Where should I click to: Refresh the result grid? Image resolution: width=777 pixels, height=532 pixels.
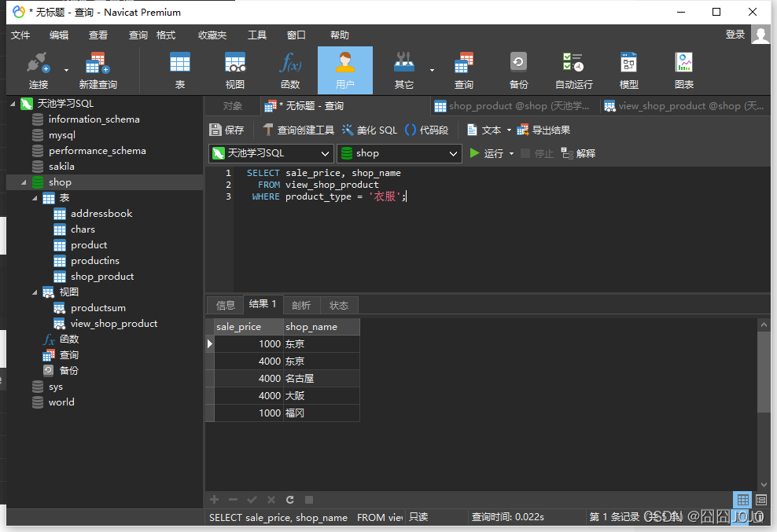pos(290,499)
